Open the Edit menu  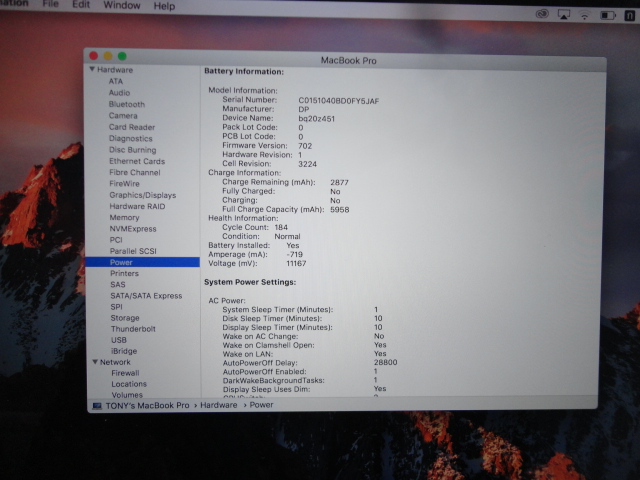[81, 4]
